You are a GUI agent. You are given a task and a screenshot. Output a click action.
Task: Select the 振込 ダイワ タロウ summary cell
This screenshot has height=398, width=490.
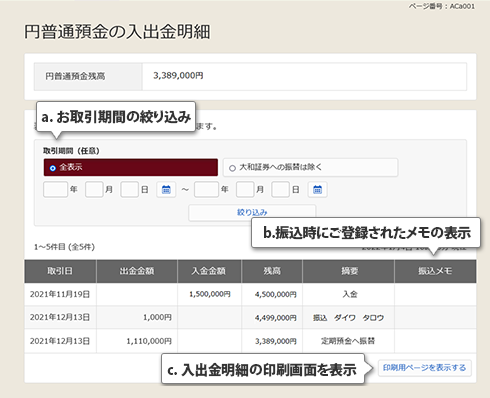(x=349, y=317)
